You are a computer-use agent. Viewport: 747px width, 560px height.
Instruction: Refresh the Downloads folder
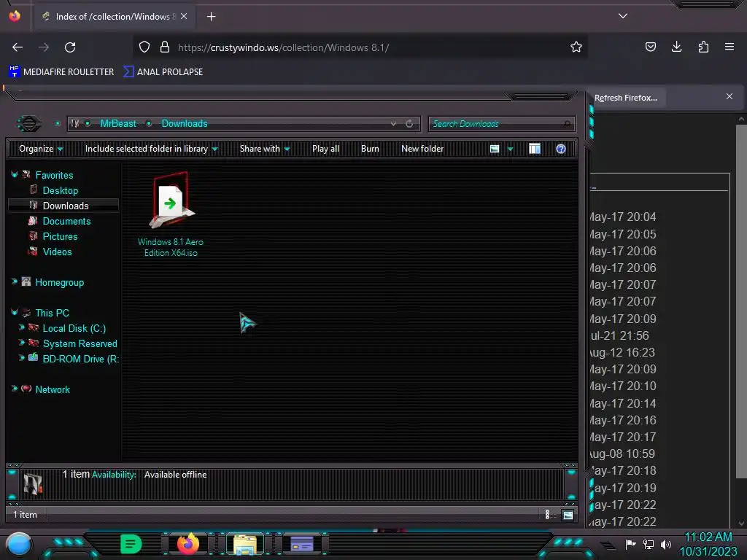409,124
